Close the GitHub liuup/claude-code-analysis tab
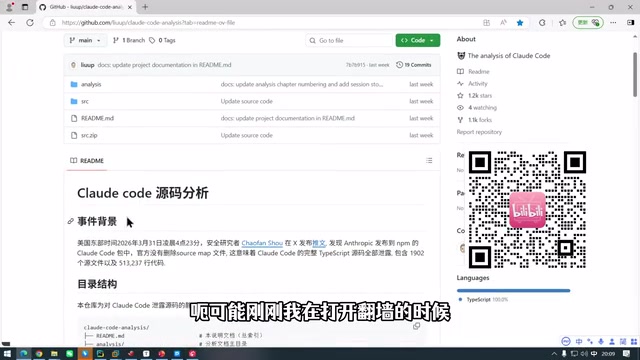640x360 pixels. click(130, 7)
